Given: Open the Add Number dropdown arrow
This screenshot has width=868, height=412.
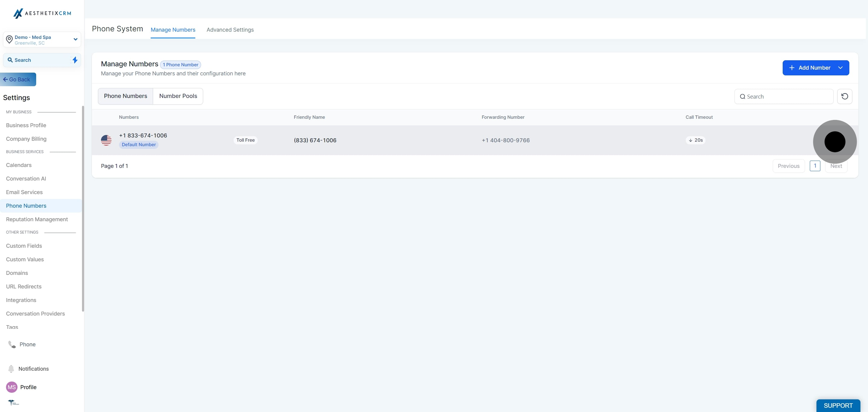Looking at the screenshot, I should tap(840, 68).
